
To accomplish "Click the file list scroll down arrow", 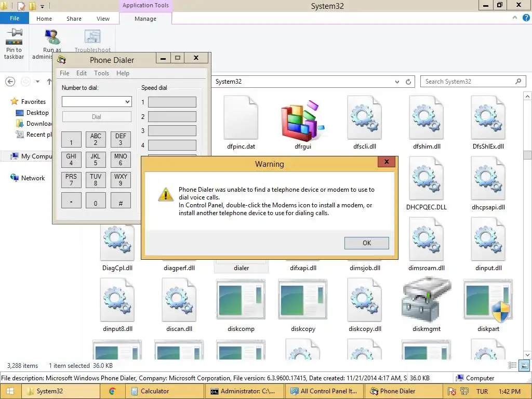I will pos(528,355).
